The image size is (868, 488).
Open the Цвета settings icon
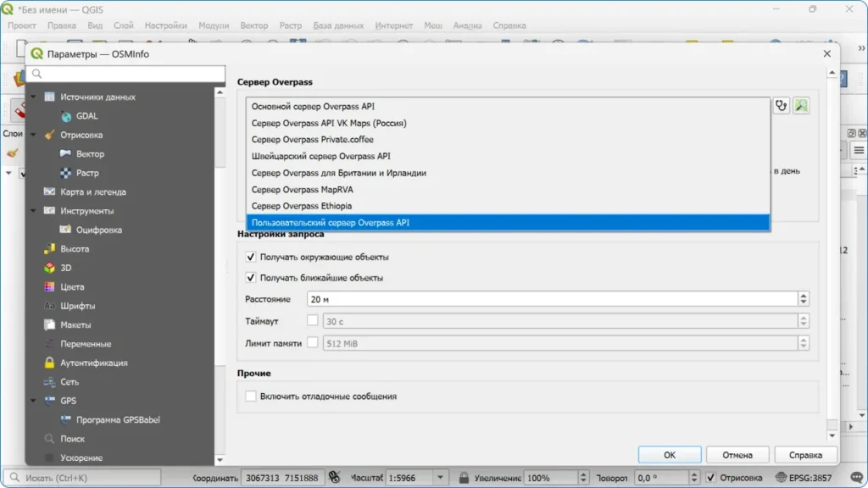point(49,286)
